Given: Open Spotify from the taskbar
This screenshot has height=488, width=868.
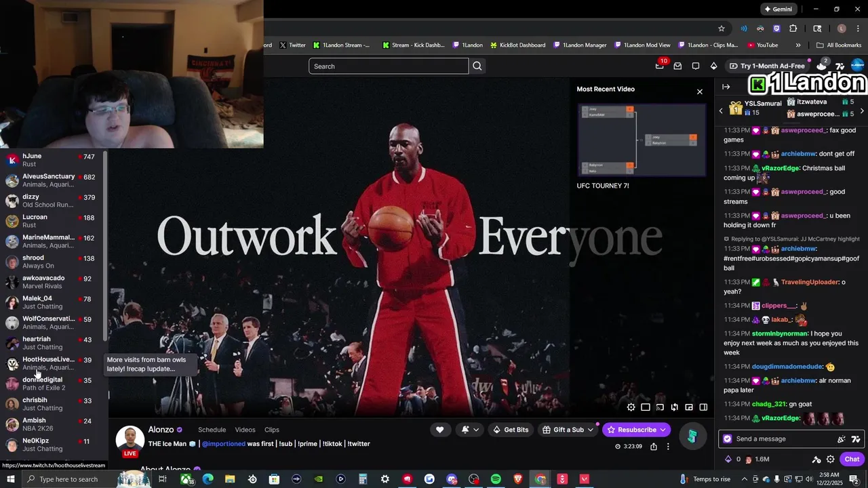Looking at the screenshot, I should (x=496, y=479).
